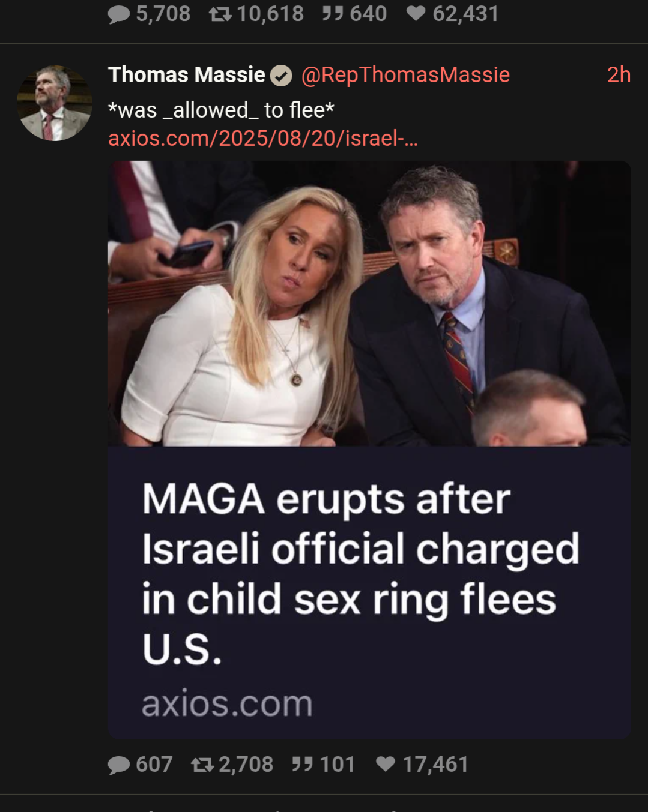This screenshot has width=648, height=812.
Task: Click the retweet icon showing 10,618
Action: (x=220, y=14)
